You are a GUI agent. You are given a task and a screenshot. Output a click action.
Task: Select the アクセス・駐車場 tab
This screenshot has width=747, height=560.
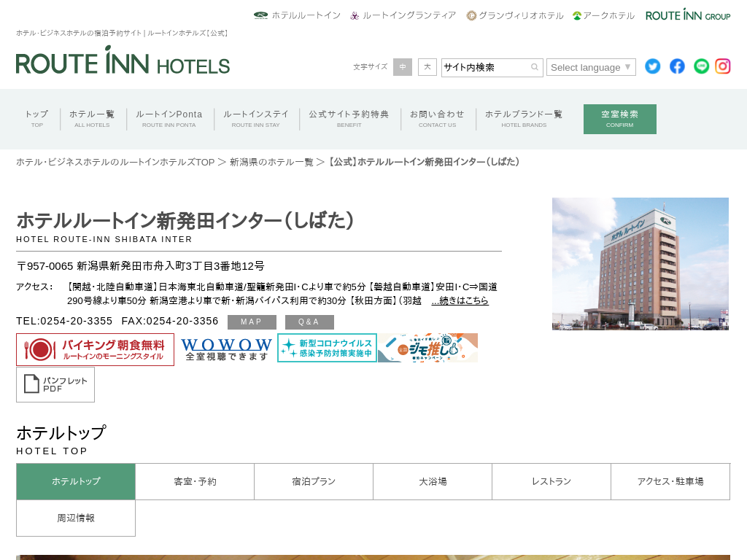[670, 481]
